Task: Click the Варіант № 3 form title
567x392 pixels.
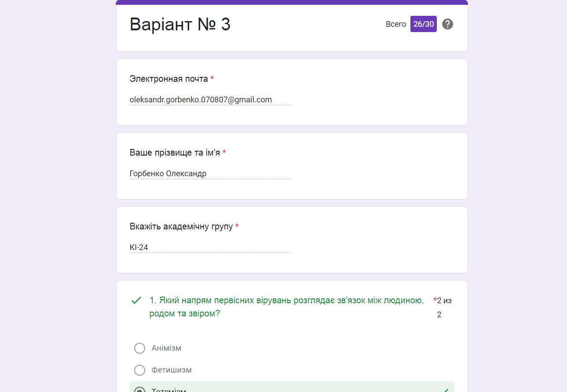Action: click(x=180, y=25)
